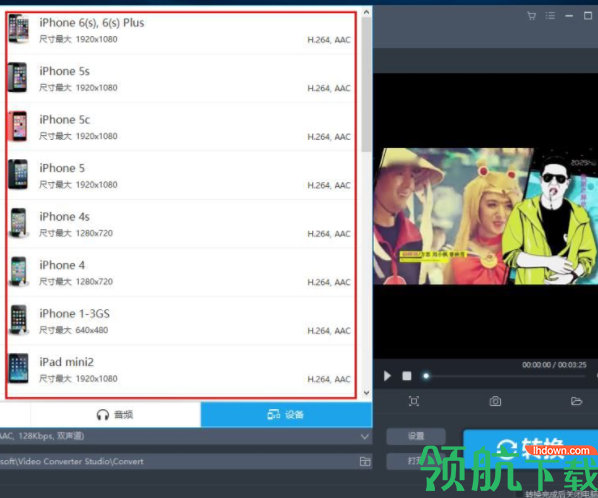Minimize the converter window
598x498 pixels.
[569, 16]
